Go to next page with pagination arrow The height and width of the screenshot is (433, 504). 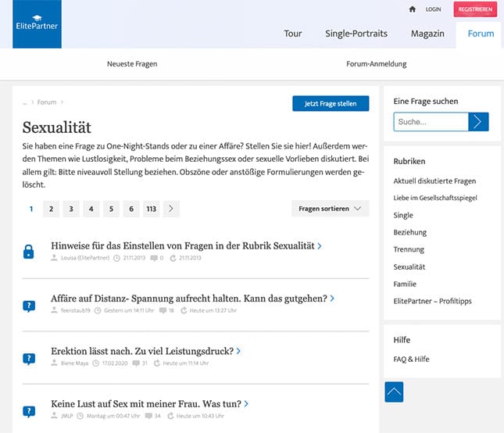point(172,209)
